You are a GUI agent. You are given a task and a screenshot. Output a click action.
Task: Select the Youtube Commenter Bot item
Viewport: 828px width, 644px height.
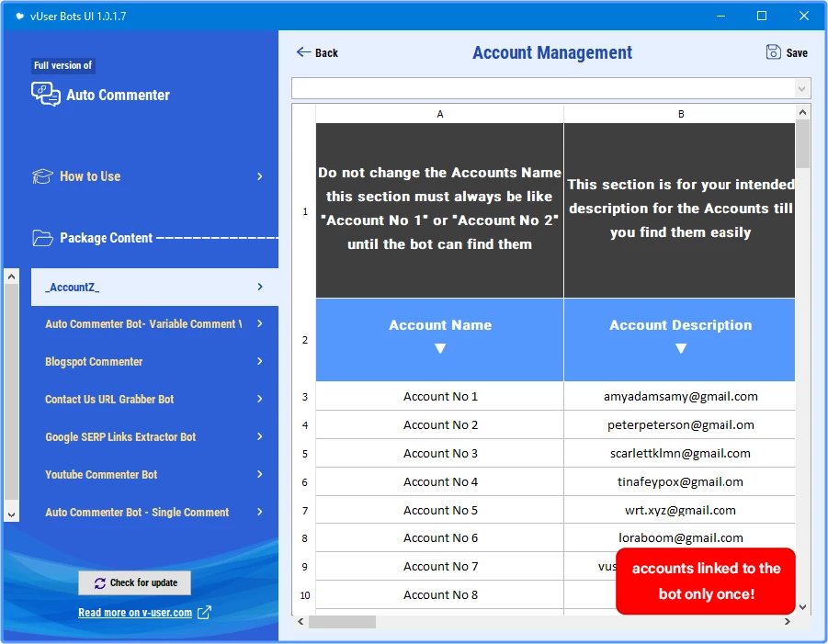coord(154,475)
